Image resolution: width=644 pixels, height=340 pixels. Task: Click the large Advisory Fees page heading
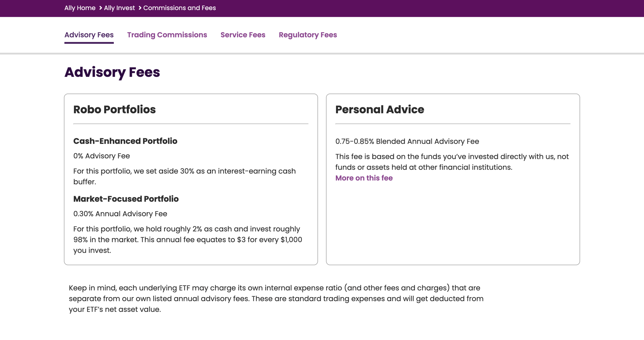point(112,72)
